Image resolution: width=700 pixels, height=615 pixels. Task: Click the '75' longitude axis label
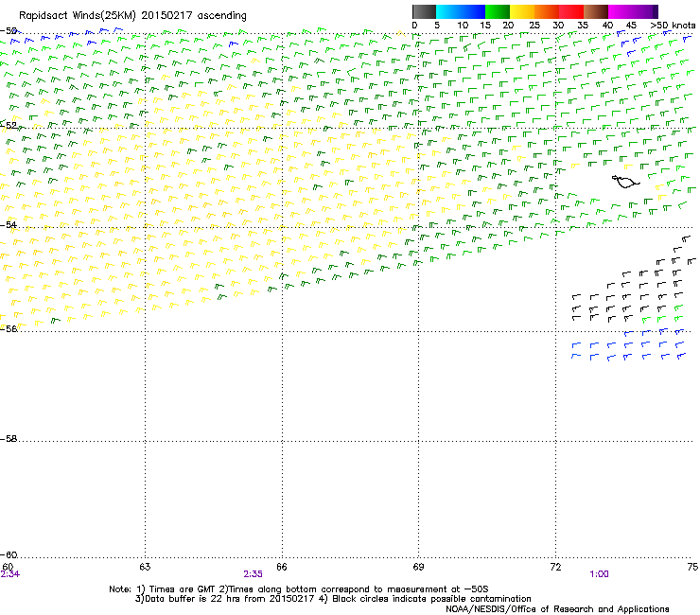point(692,567)
